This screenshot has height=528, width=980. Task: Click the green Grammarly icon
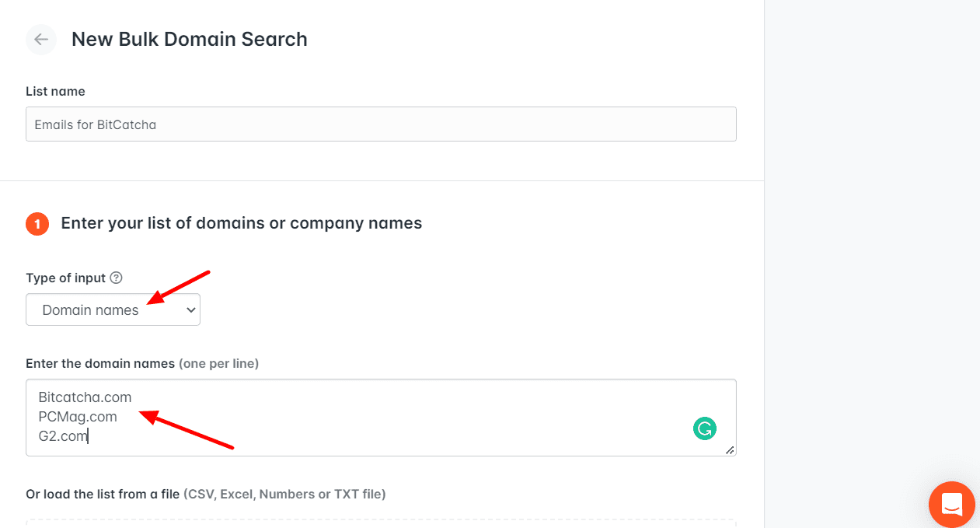(705, 428)
